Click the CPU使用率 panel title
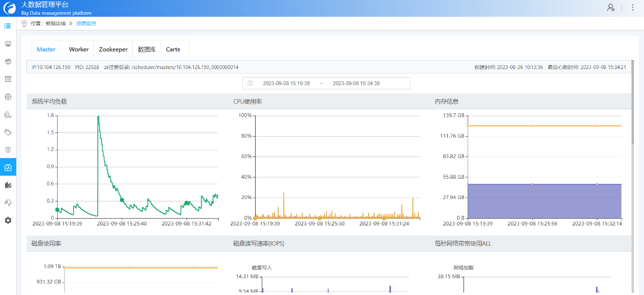 [x=247, y=102]
